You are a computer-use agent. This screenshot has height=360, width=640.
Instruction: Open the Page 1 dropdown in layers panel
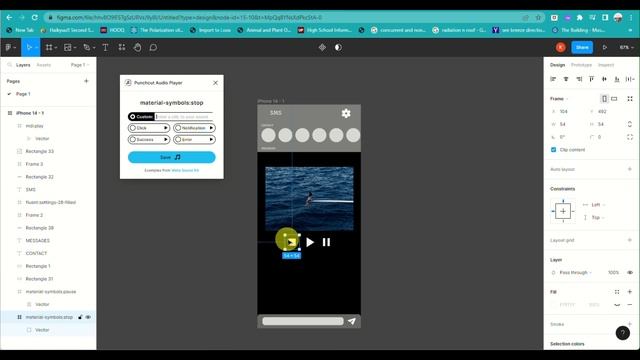click(x=80, y=65)
